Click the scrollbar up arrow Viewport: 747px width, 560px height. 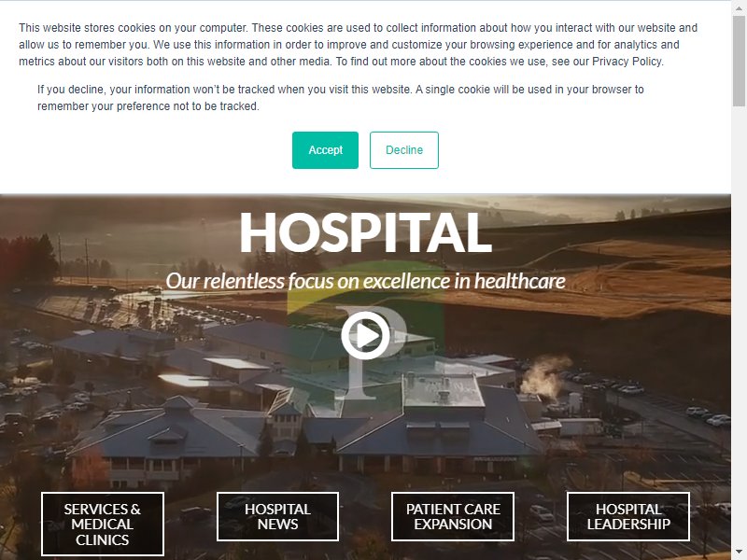point(739,5)
